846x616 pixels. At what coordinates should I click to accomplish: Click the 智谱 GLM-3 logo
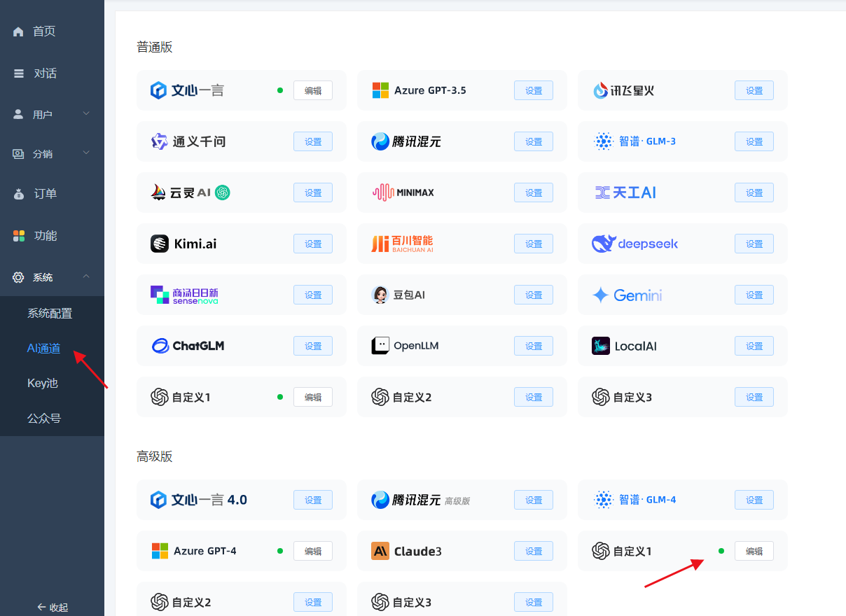coord(603,141)
